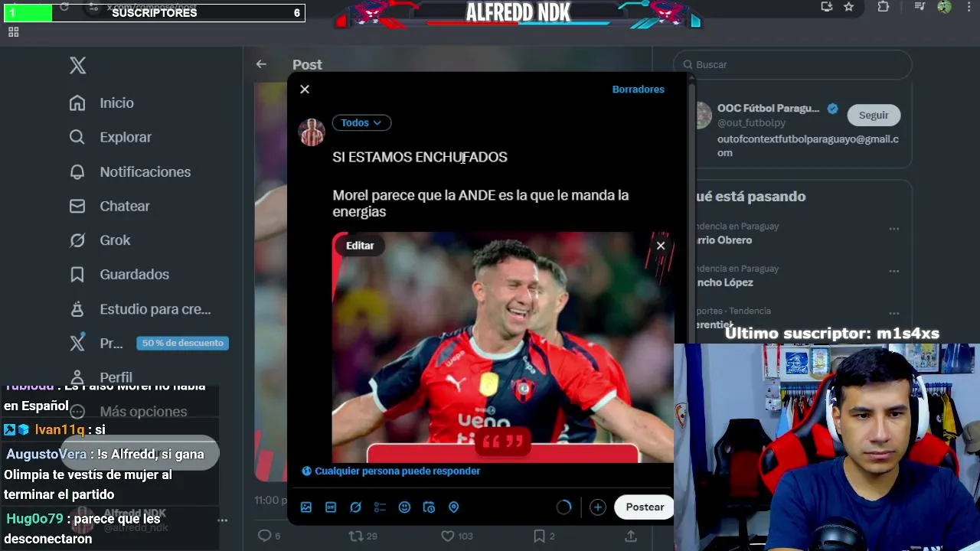Open Inicio in sidebar

(101, 103)
